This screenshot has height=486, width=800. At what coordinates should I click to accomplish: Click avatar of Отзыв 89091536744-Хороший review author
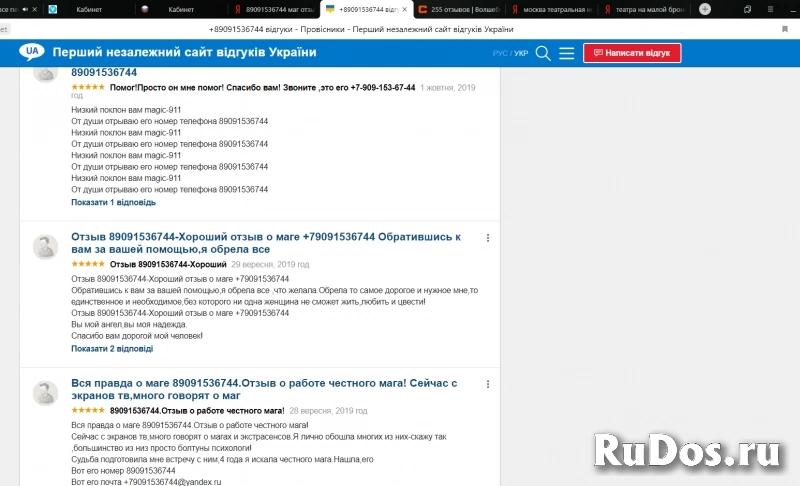[46, 247]
